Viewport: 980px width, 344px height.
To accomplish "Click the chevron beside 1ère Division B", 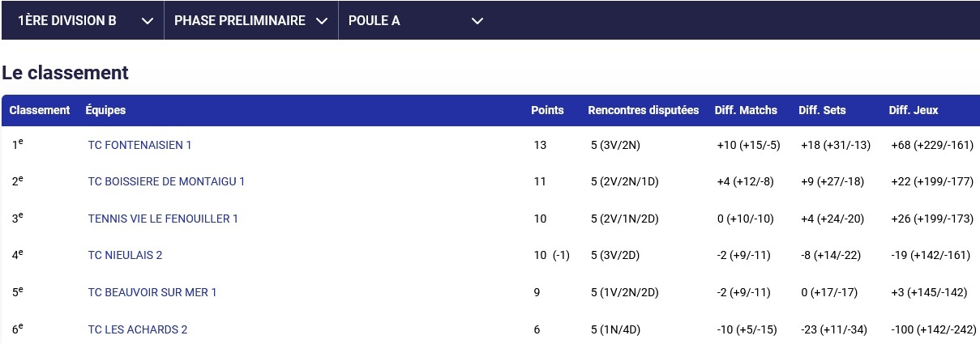I will tap(147, 21).
